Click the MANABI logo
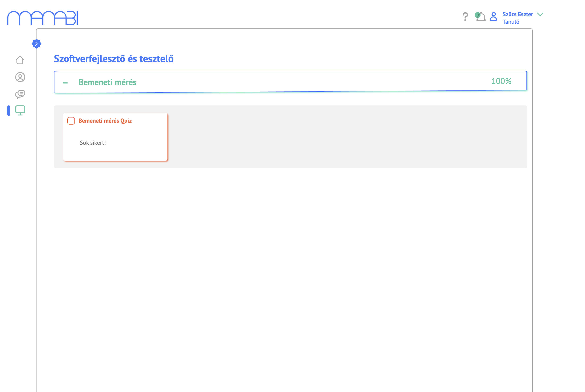The height and width of the screenshot is (392, 585). (43, 18)
